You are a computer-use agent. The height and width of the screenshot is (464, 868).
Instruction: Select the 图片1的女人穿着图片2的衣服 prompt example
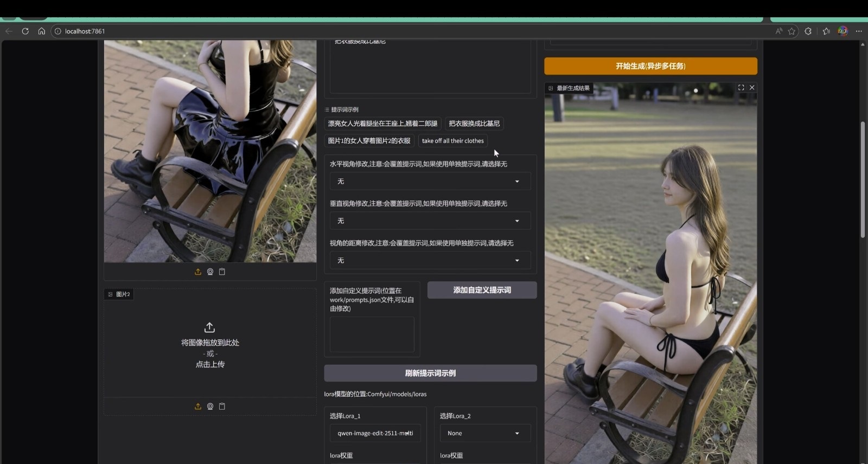(369, 140)
